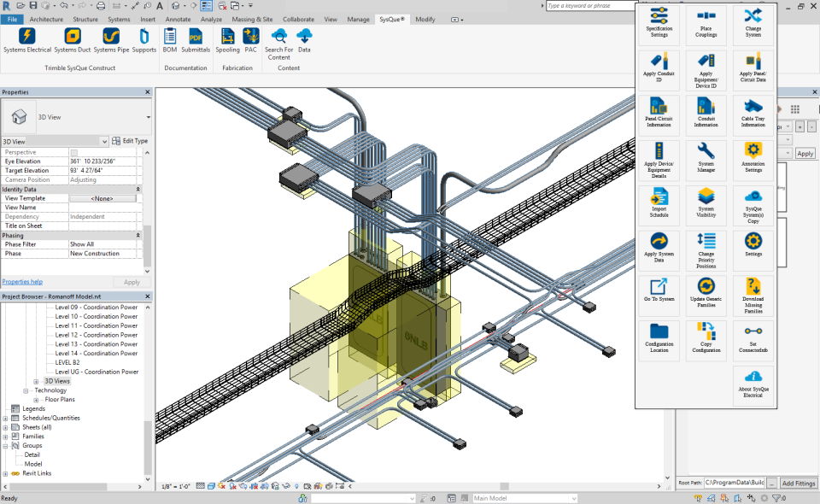The width and height of the screenshot is (820, 504).
Task: Click the Root Path input field
Action: click(x=734, y=483)
